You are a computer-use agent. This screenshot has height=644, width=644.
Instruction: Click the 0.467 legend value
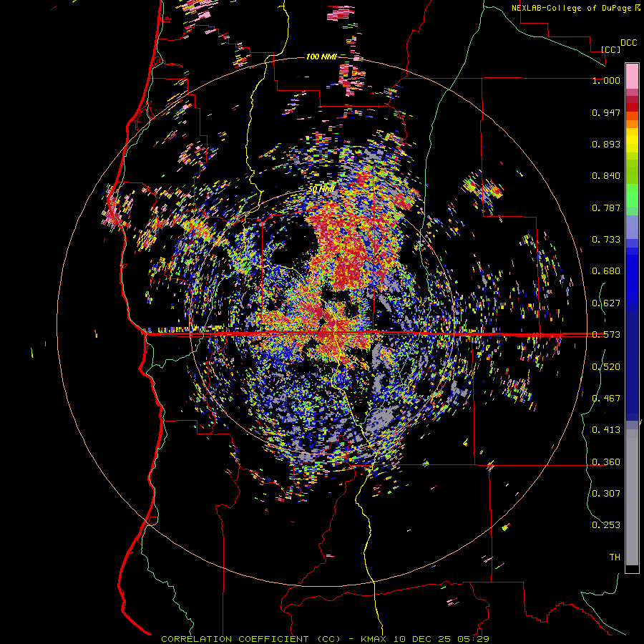coord(606,399)
